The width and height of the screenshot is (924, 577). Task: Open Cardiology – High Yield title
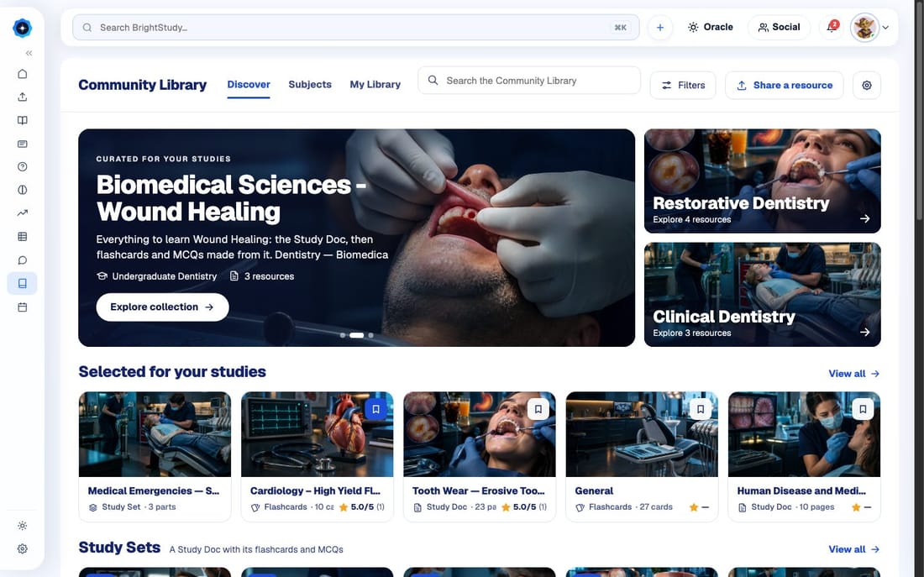315,491
